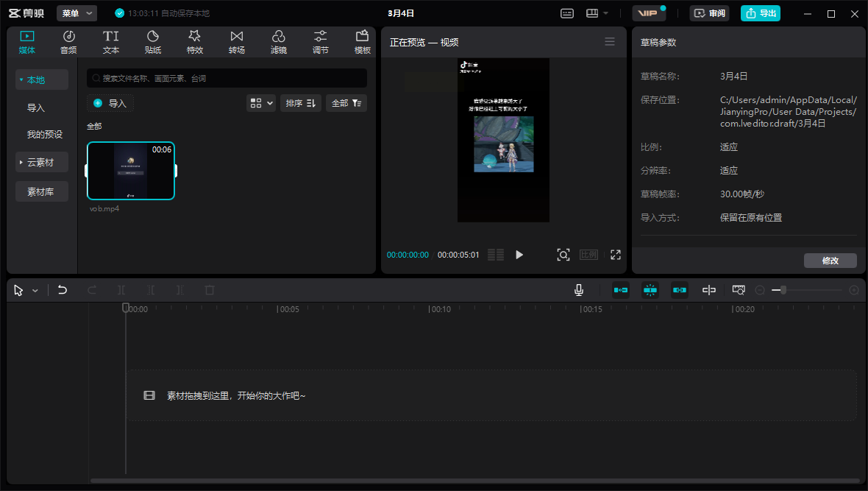Click the preview focus zoom icon
The width and height of the screenshot is (868, 491).
click(563, 255)
